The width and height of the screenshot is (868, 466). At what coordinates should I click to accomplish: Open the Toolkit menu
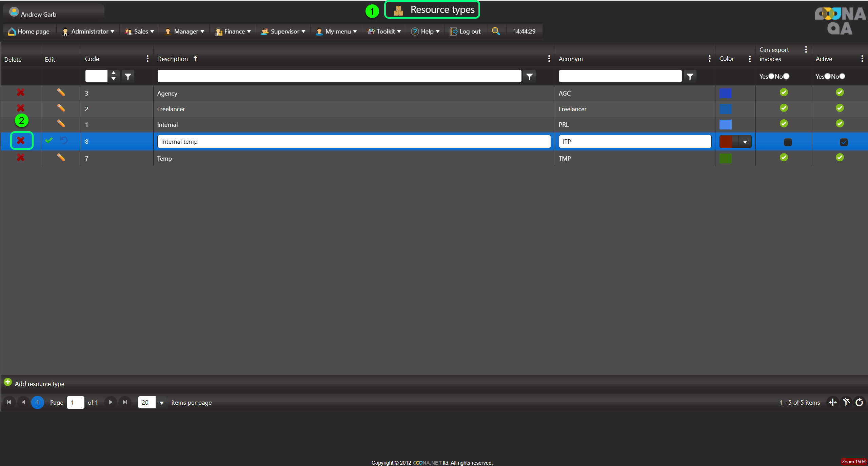[384, 31]
